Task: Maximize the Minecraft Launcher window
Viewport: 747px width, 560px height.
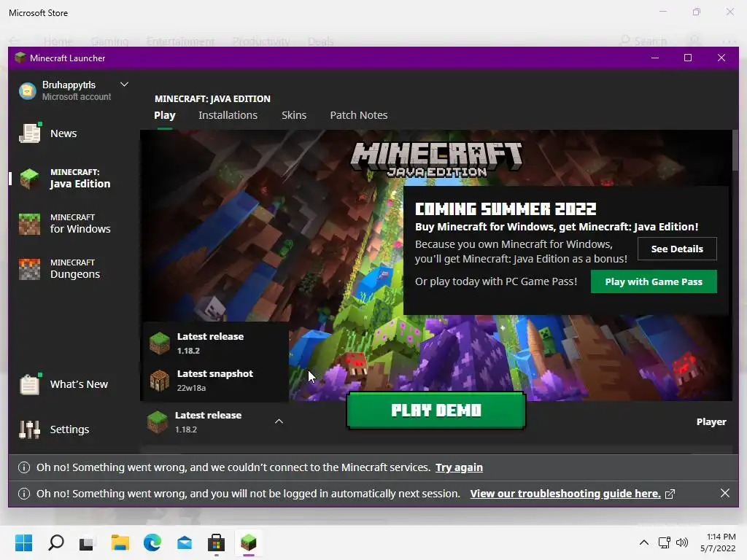Action: (x=688, y=58)
